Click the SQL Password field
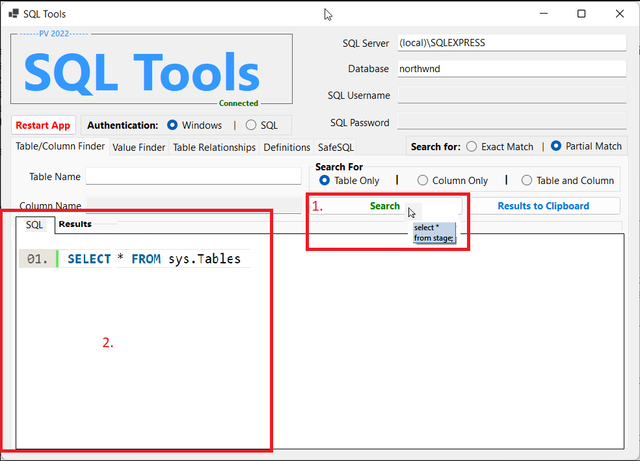640x461 pixels. [x=512, y=122]
